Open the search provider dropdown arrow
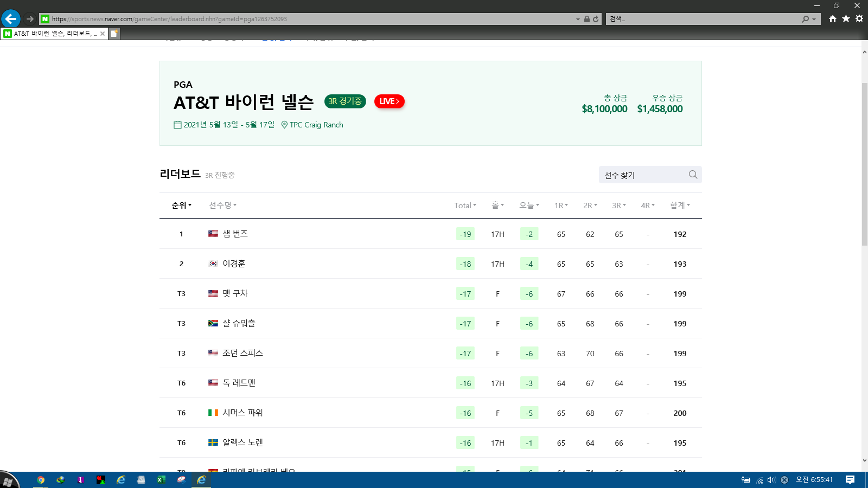The image size is (868, 488). (x=814, y=19)
